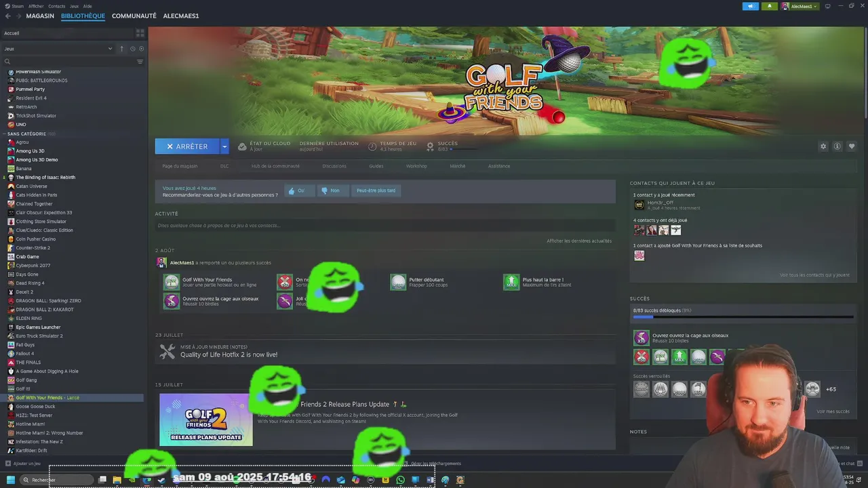Go to the Communauté tab
Screen dimensions: 868x488
coord(134,16)
